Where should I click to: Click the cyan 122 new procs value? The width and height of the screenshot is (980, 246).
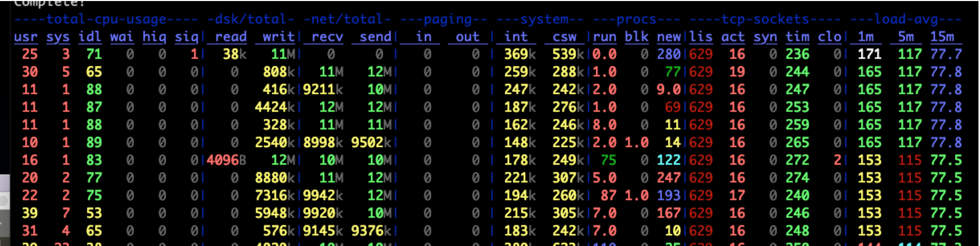[x=669, y=160]
